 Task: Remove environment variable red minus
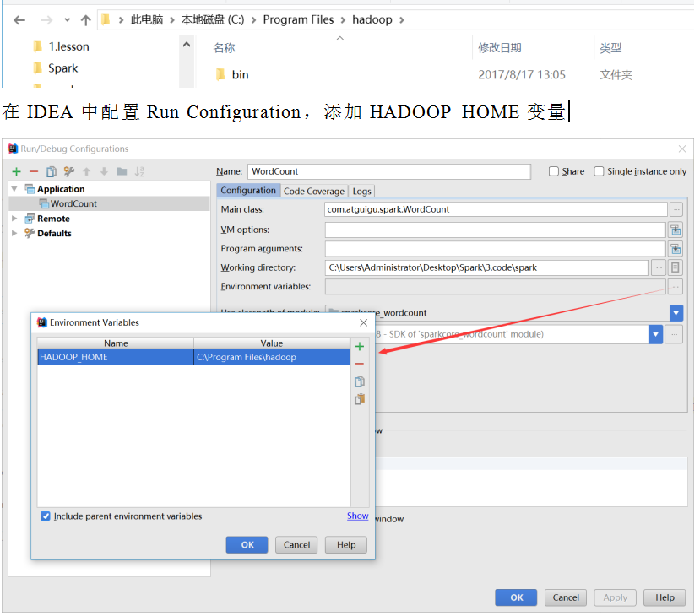[x=360, y=364]
